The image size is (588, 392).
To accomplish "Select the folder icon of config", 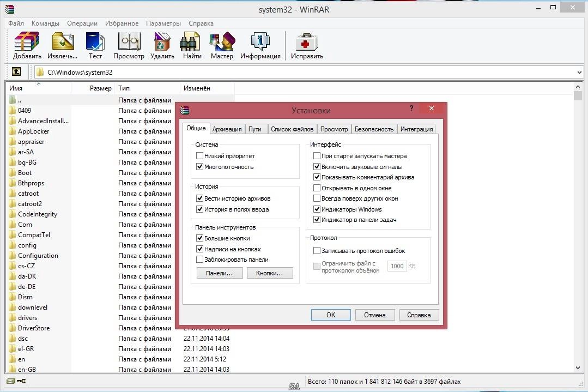I will tap(13, 245).
